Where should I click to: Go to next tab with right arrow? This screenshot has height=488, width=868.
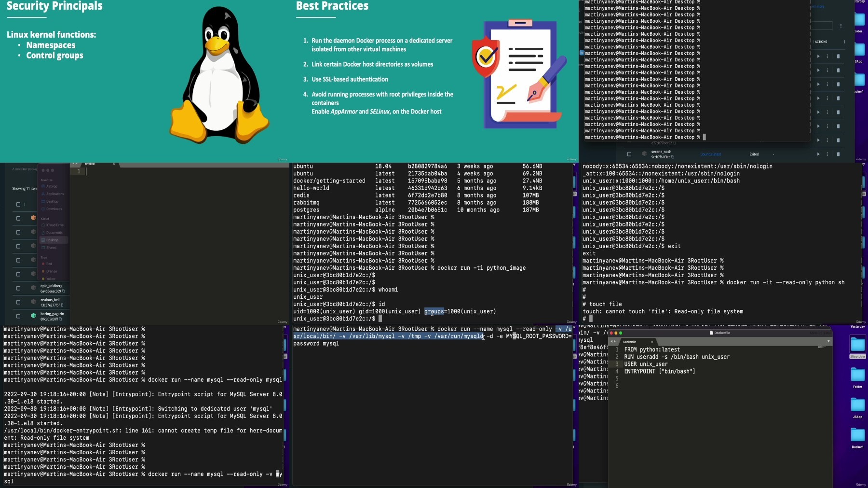tap(615, 341)
